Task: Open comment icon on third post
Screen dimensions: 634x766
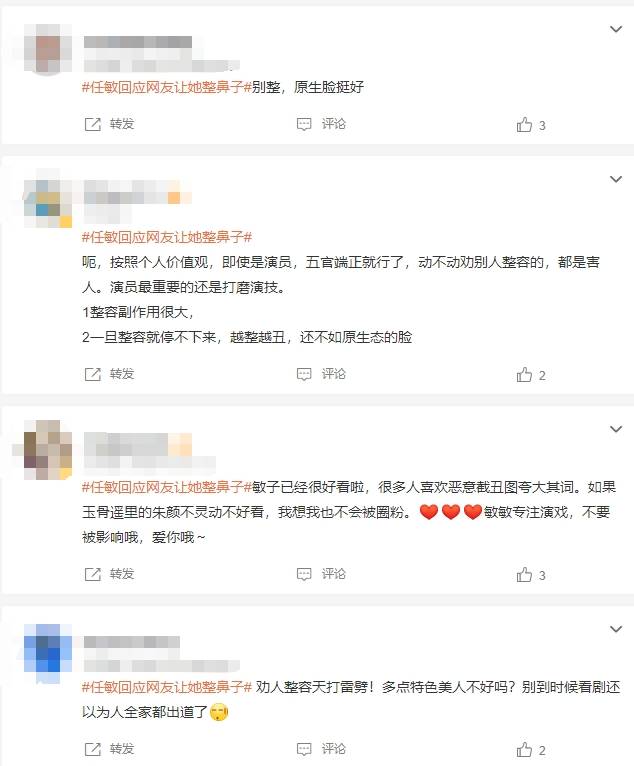Action: coord(304,574)
